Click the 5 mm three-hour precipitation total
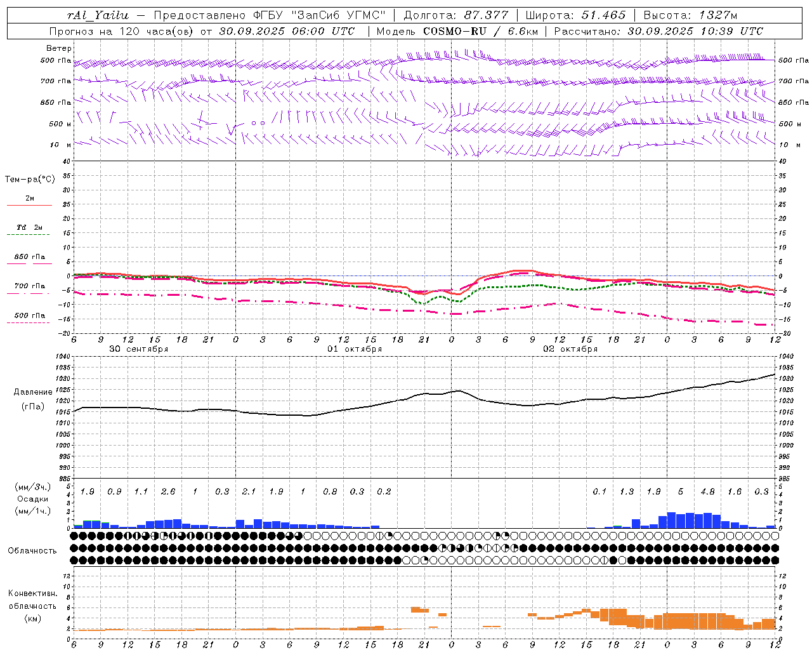812x650 pixels. [681, 492]
